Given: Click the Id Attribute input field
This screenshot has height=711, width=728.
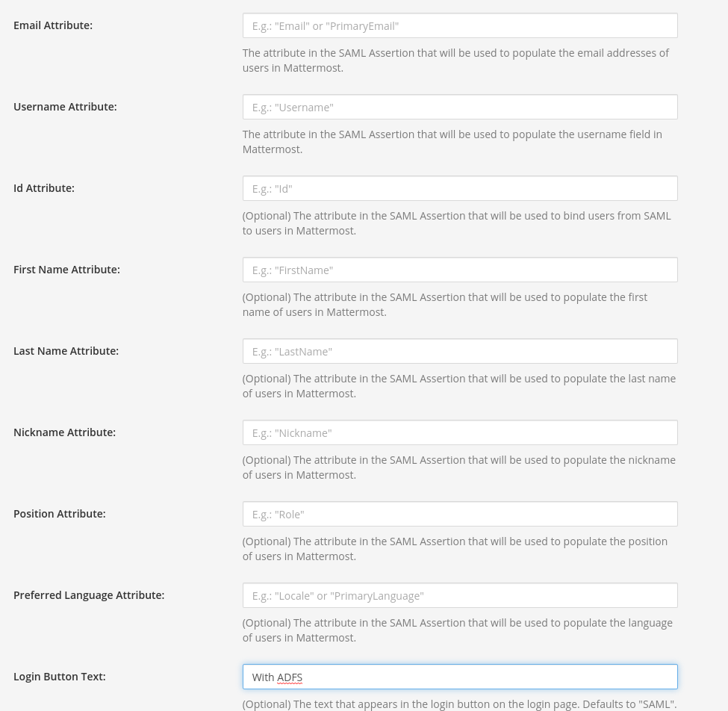Looking at the screenshot, I should pyautogui.click(x=460, y=188).
